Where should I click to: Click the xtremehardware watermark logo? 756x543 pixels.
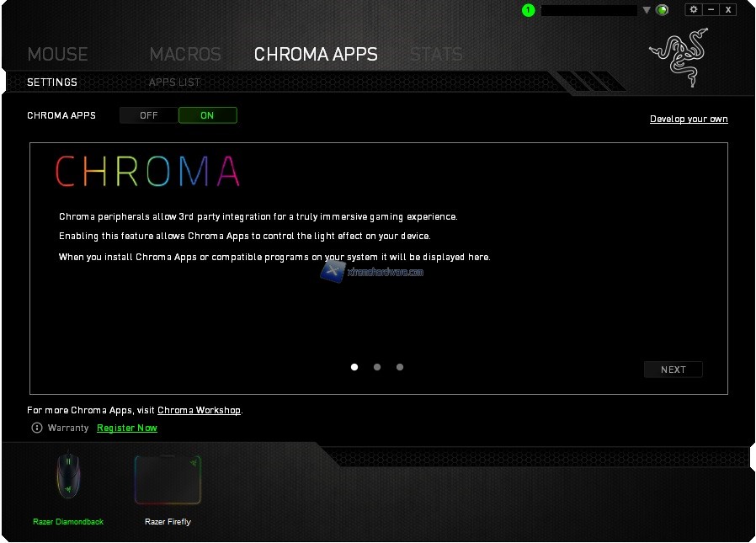[372, 271]
